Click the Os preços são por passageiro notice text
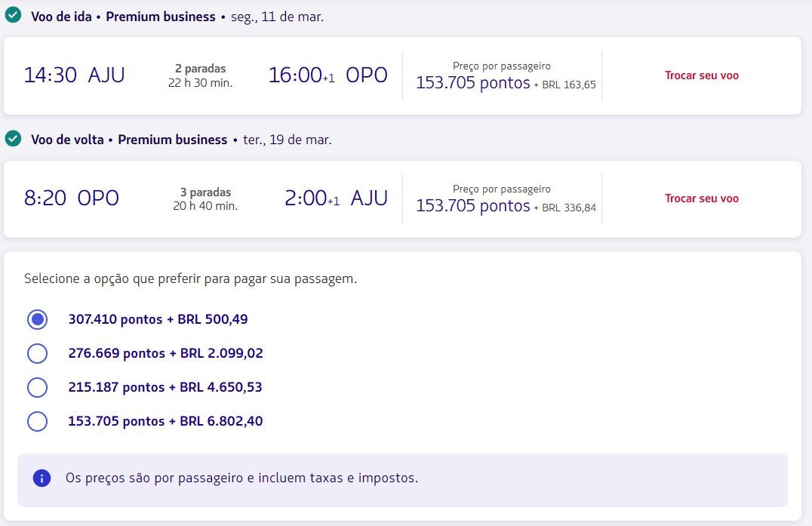Image resolution: width=812 pixels, height=526 pixels. tap(241, 478)
